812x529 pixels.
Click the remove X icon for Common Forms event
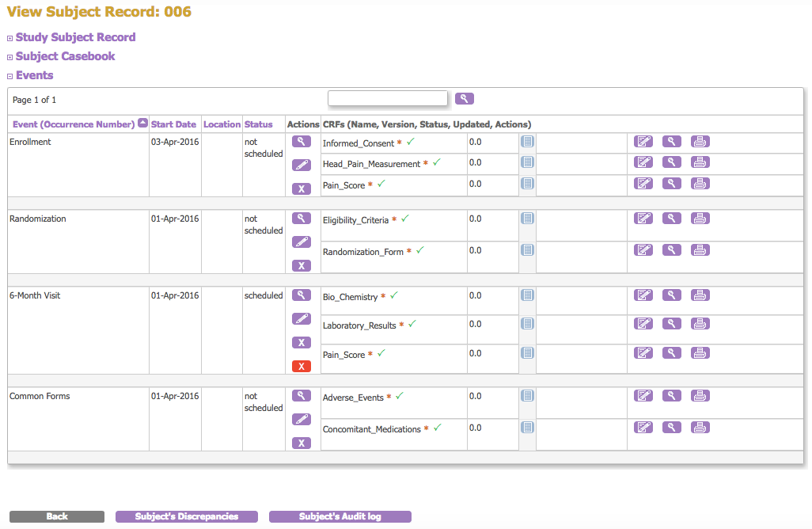(301, 443)
